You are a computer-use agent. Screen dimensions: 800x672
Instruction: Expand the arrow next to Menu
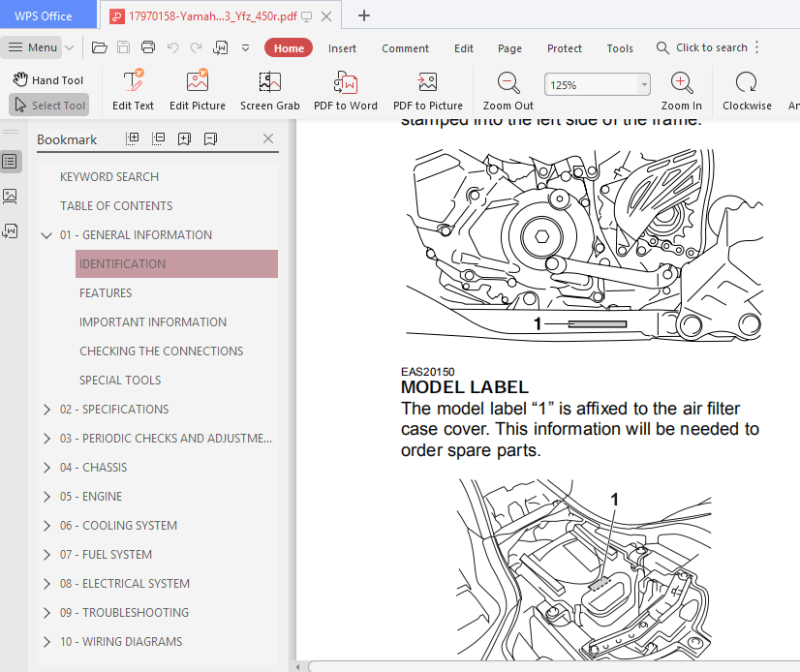[x=70, y=48]
